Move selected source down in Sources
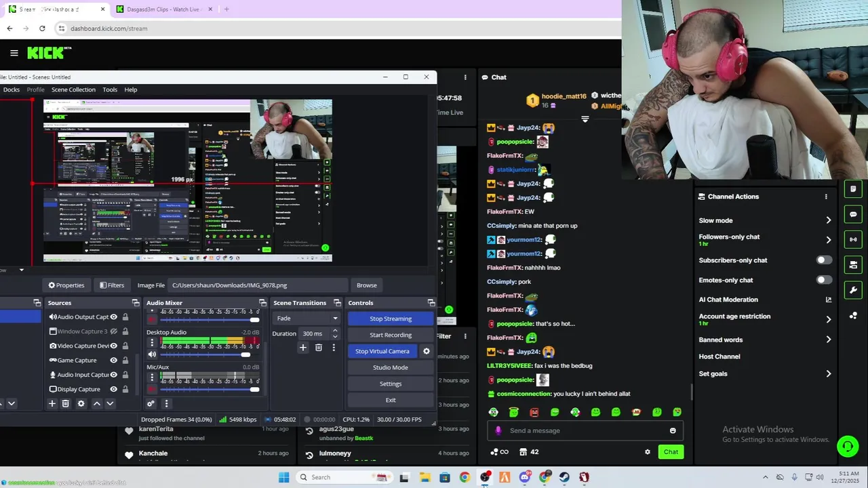The height and width of the screenshot is (488, 868). click(110, 403)
